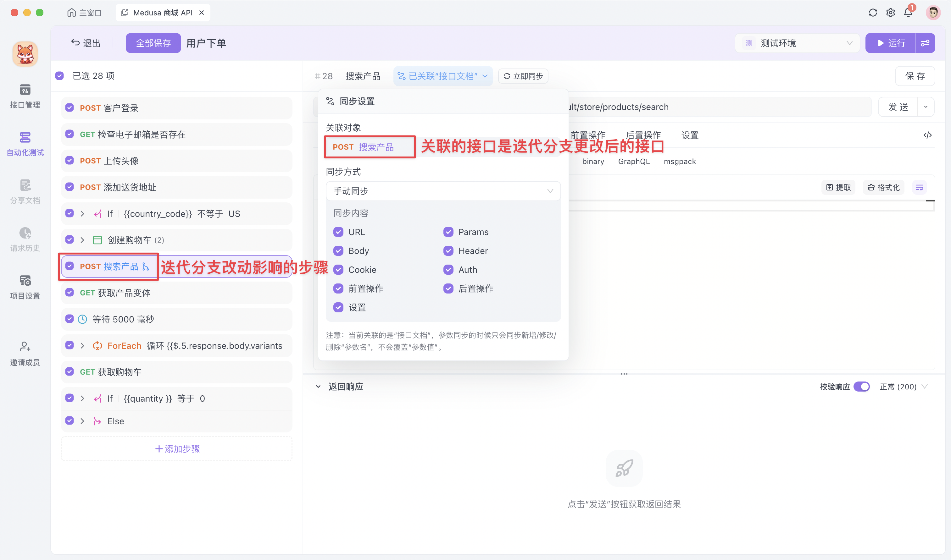Open the 接口管理 panel in sidebar

25,96
